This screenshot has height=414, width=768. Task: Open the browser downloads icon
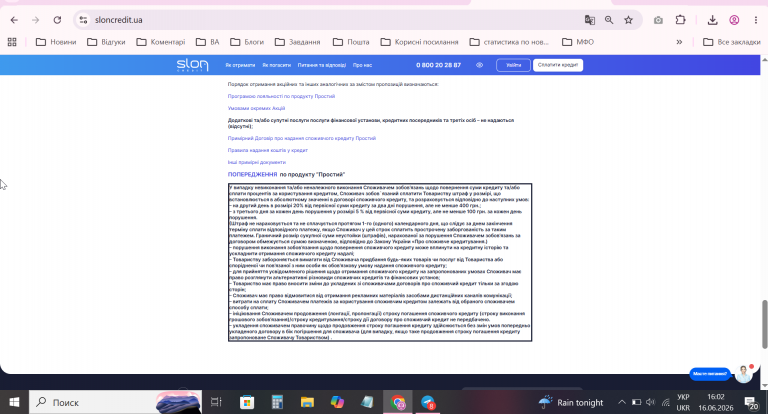(712, 20)
